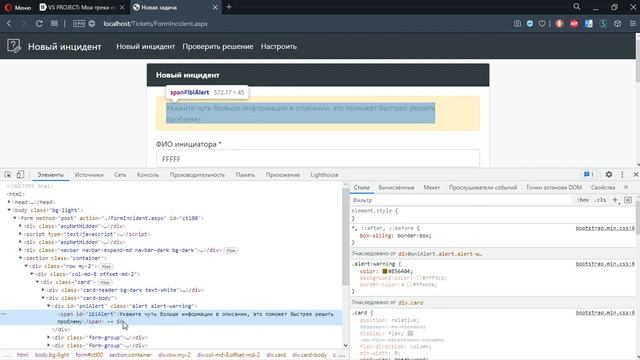The image size is (640, 360).
Task: Toggle the .cls classes button
Action: pyautogui.click(x=600, y=200)
